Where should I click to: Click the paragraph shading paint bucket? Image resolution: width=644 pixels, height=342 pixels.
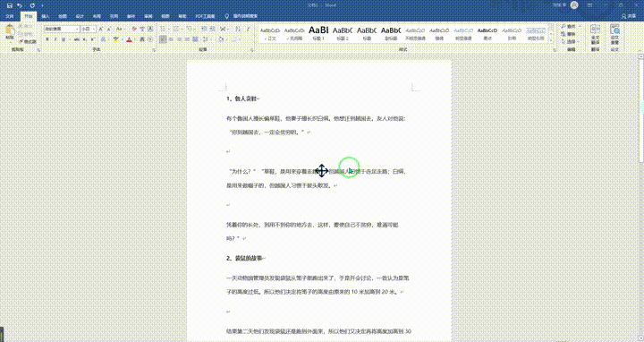(221, 39)
